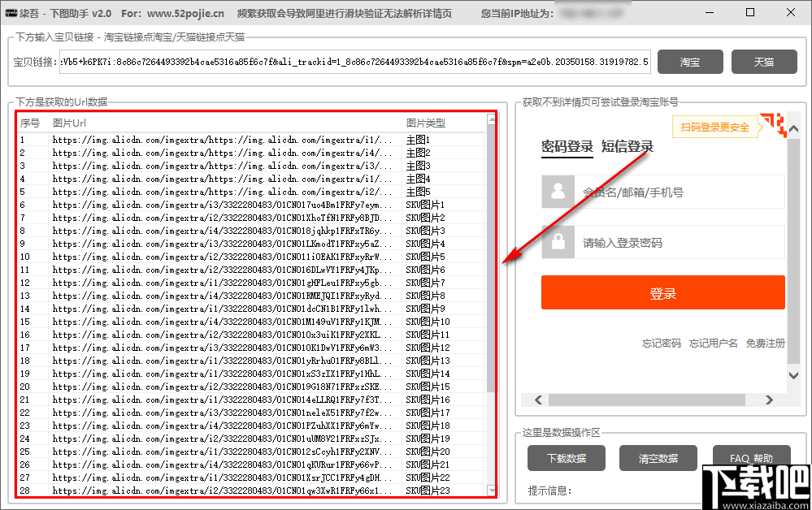
Task: Select row 16 labeled SKU图片11
Action: (x=252, y=335)
